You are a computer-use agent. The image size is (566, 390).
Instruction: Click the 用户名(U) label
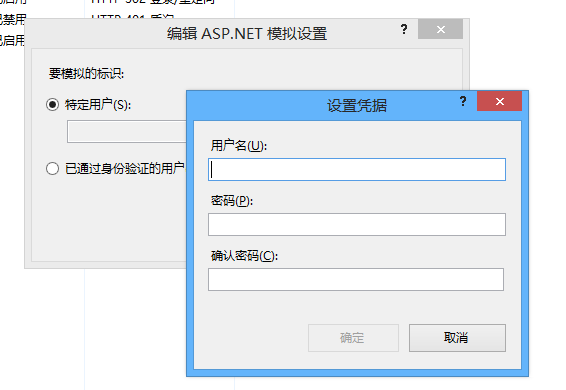tap(239, 146)
